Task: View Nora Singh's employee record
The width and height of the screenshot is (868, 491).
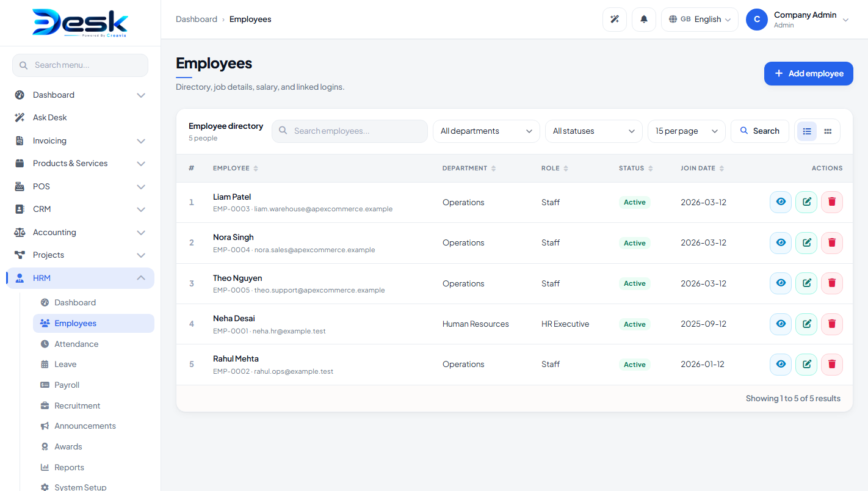Action: 781,242
